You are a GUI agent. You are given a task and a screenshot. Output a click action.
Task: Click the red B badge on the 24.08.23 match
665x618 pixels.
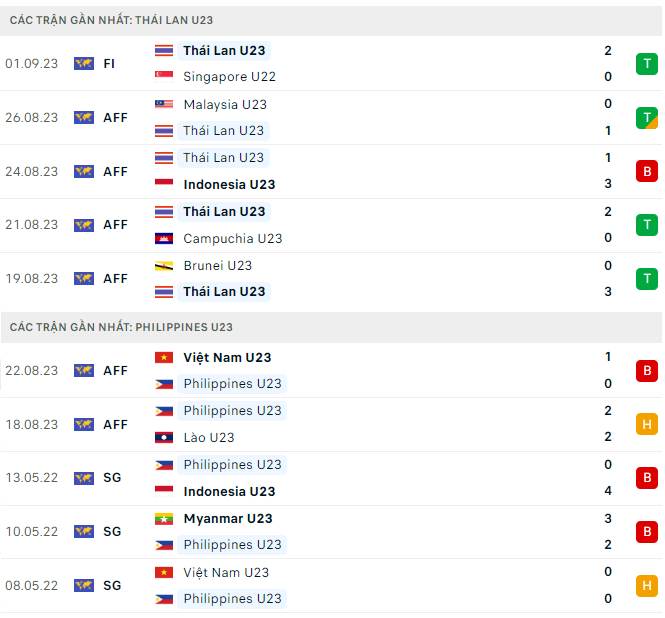(647, 171)
